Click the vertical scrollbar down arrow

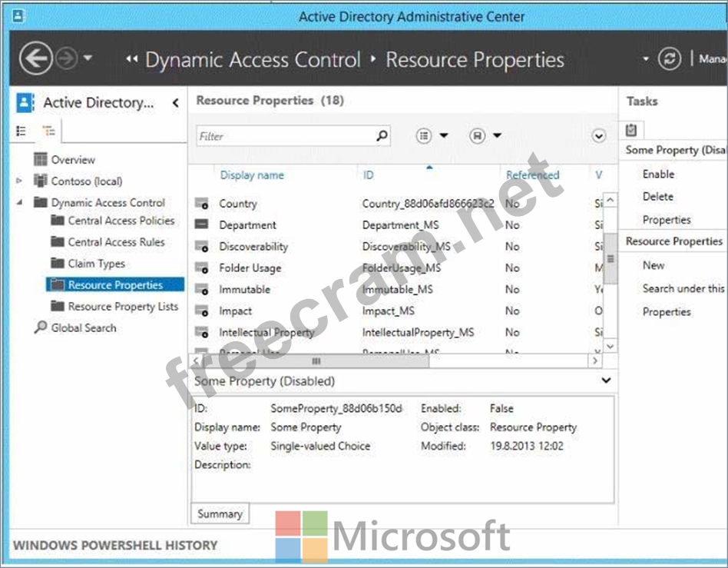point(610,346)
